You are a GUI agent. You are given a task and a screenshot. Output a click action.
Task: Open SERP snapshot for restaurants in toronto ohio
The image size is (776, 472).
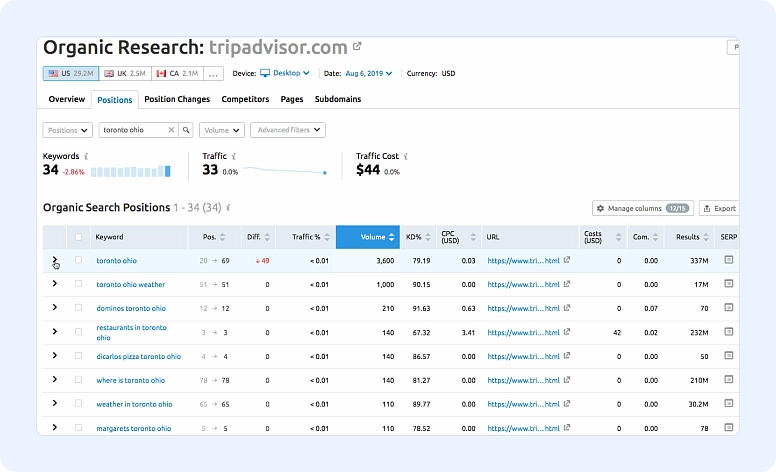728,331
